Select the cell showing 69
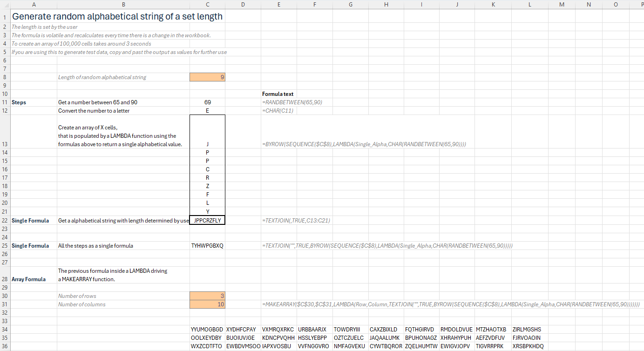Screen dimensions: 644x351 click(207, 102)
